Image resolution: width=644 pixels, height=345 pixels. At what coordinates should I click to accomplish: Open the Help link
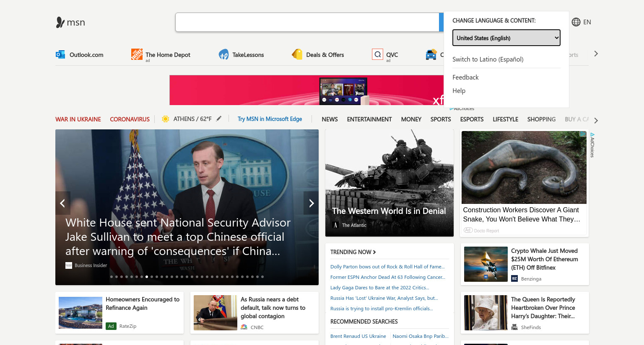point(459,91)
